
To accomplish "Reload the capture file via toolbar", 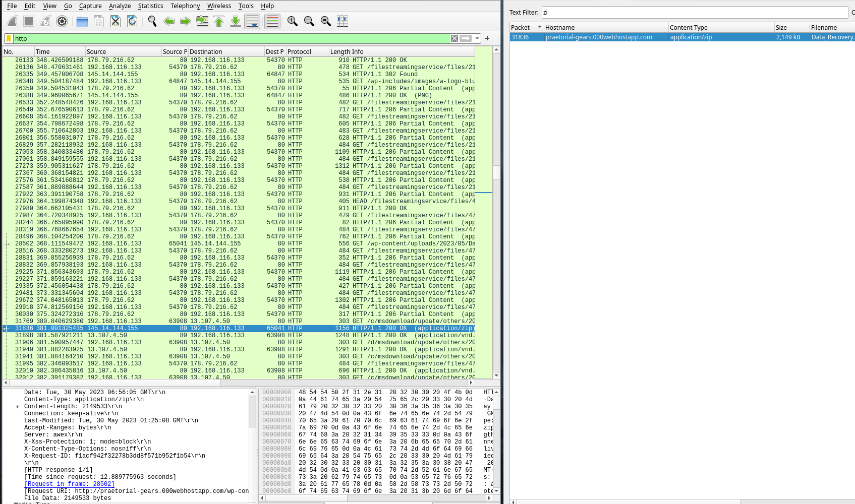I will point(132,21).
